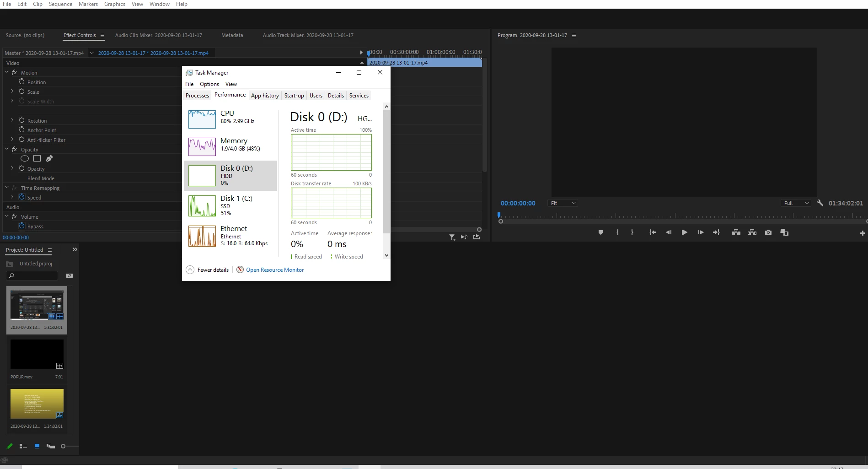Toggle Speed animation stopwatch
868x469 pixels.
coord(21,197)
